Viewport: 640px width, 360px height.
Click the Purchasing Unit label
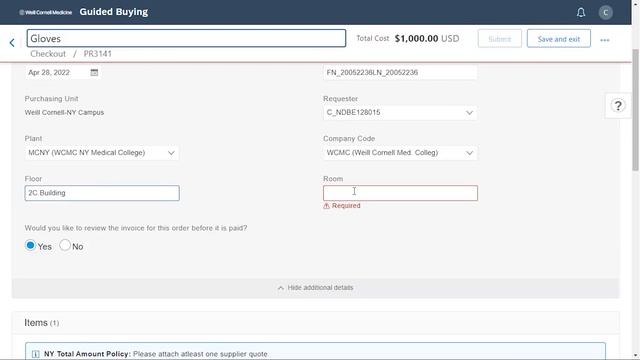pyautogui.click(x=51, y=99)
